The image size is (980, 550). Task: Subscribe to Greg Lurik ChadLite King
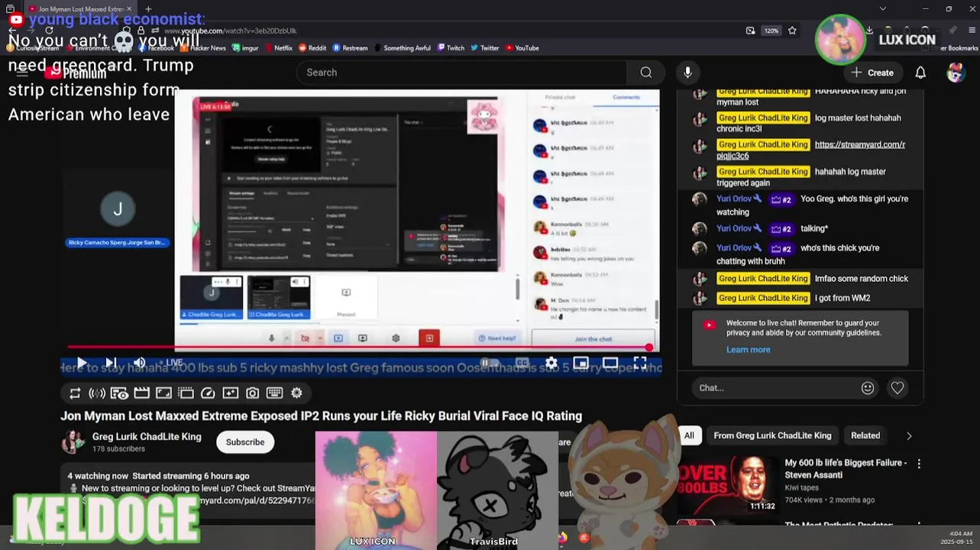coord(245,442)
